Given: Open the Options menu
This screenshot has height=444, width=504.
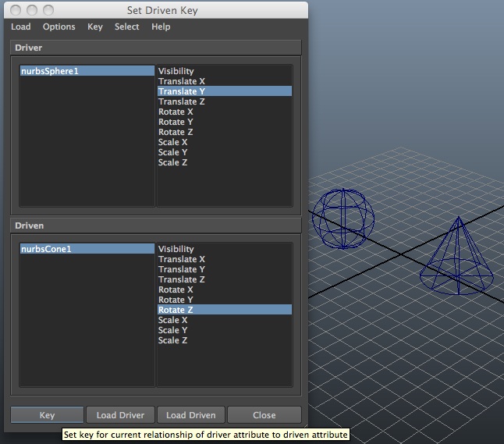Looking at the screenshot, I should (x=59, y=27).
